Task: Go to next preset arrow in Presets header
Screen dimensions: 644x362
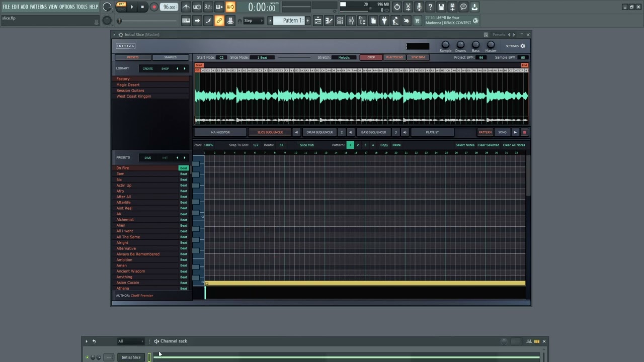Action: pyautogui.click(x=184, y=158)
